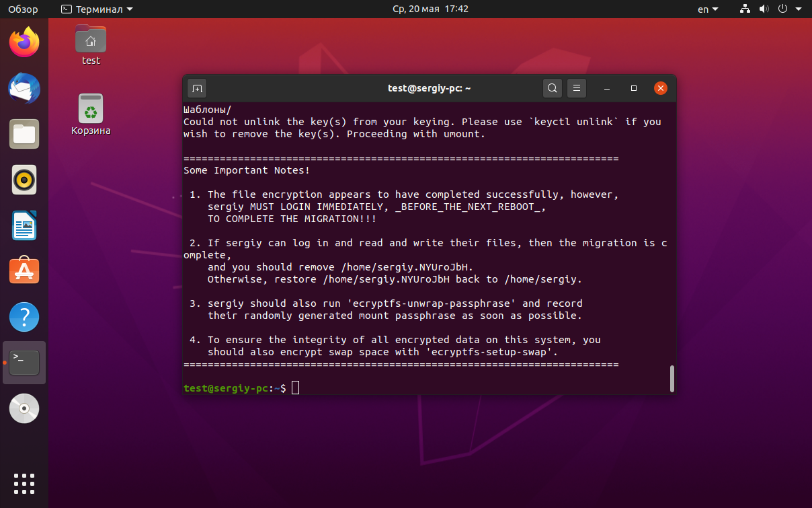Open the disc drive icon in dock
This screenshot has width=812, height=508.
click(x=24, y=408)
